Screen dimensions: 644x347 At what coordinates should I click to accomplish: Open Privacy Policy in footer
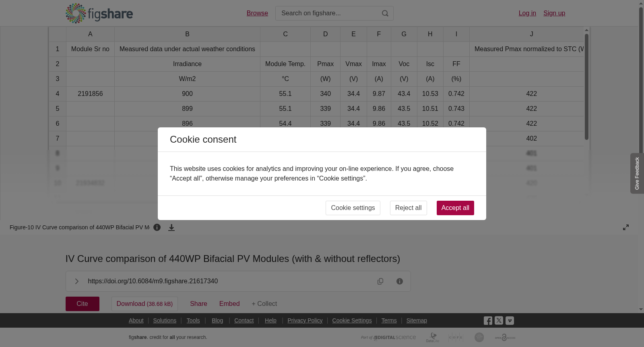(305, 320)
